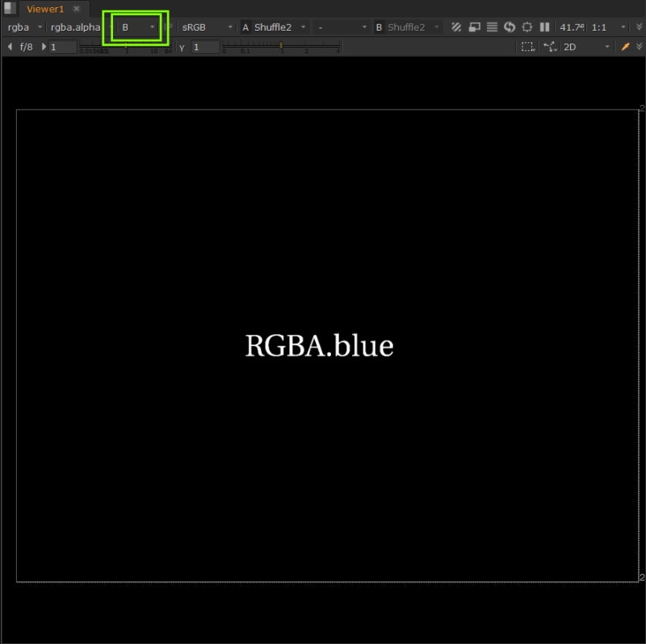Viewport: 646px width, 644px height.
Task: Click the crosshair arrows icon beside 2D selector
Action: pos(550,46)
